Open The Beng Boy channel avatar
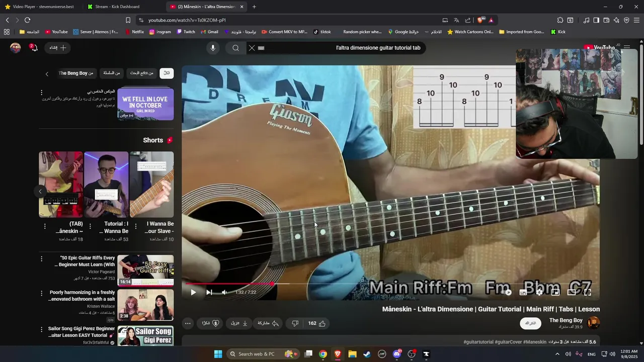Viewport: 644px width, 362px height. coord(594,323)
